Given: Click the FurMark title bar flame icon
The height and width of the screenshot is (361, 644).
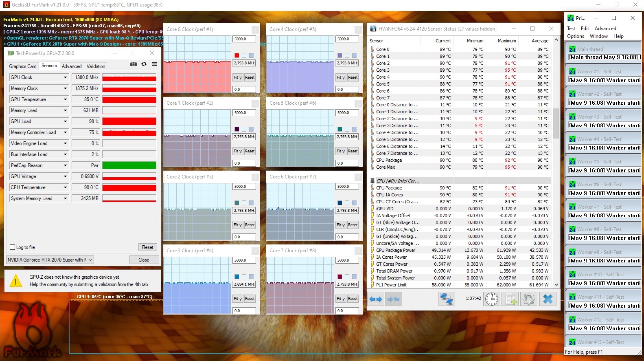Looking at the screenshot, I should pyautogui.click(x=6, y=5).
